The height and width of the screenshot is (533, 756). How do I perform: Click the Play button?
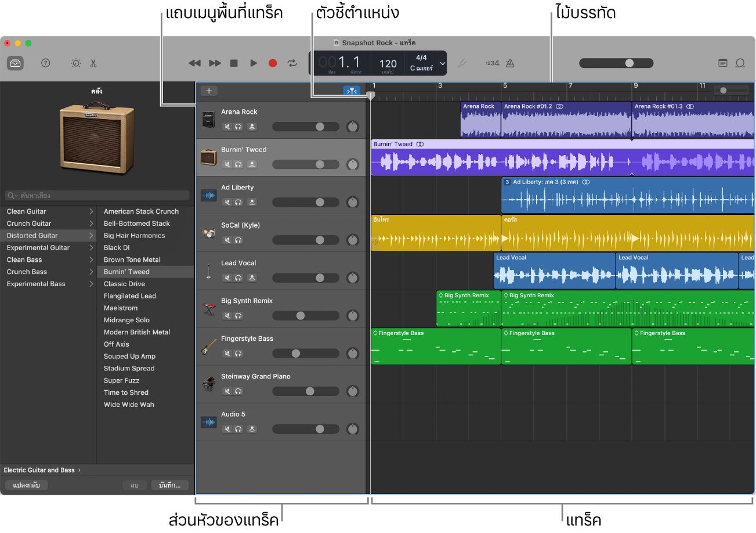pos(254,63)
